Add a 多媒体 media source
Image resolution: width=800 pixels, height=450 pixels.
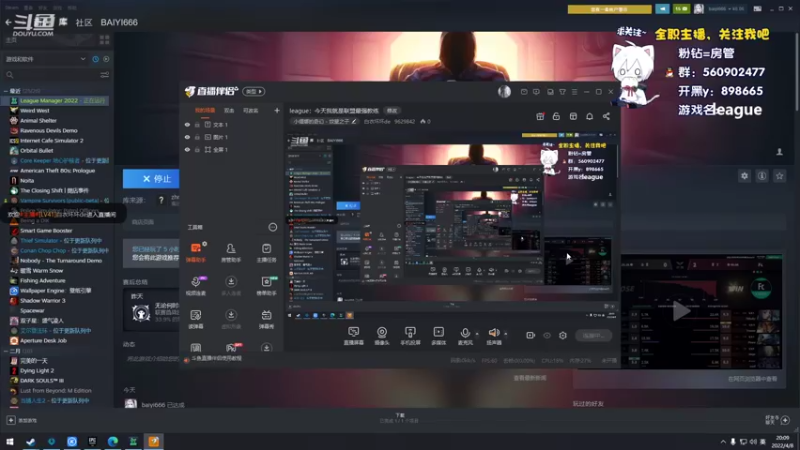pyautogui.click(x=438, y=336)
